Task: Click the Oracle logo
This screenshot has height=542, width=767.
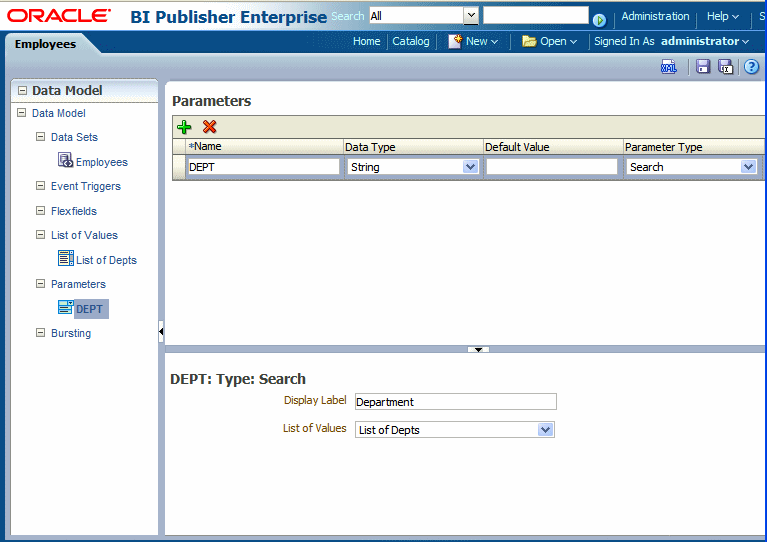Action: coord(59,16)
